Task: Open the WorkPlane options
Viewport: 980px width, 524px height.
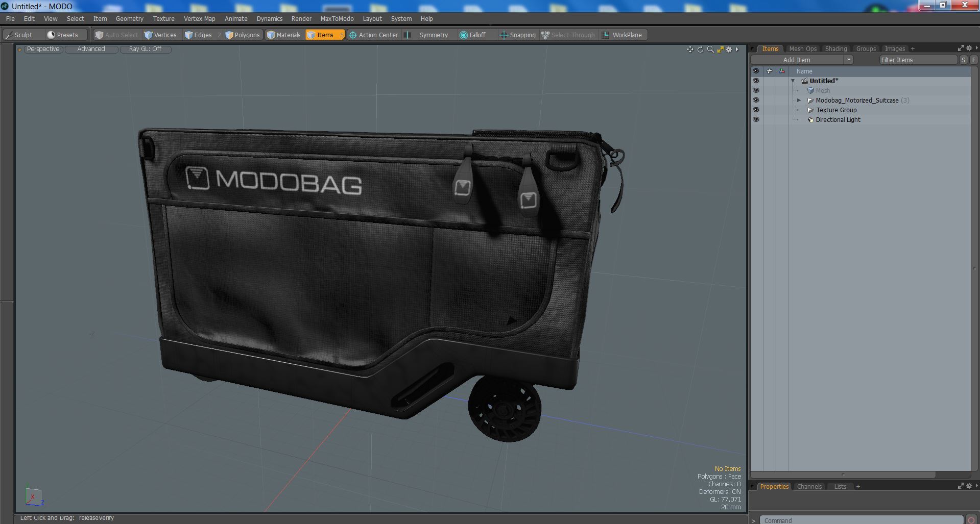Action: 623,35
